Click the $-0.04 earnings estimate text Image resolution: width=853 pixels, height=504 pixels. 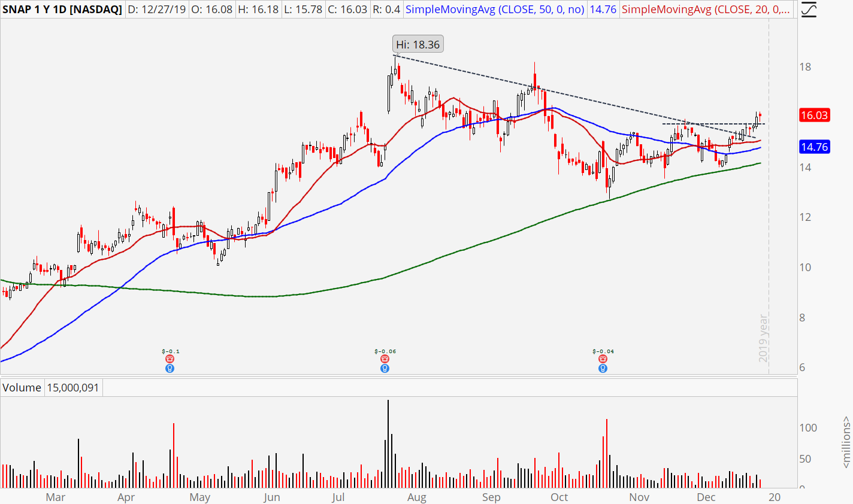click(x=603, y=351)
